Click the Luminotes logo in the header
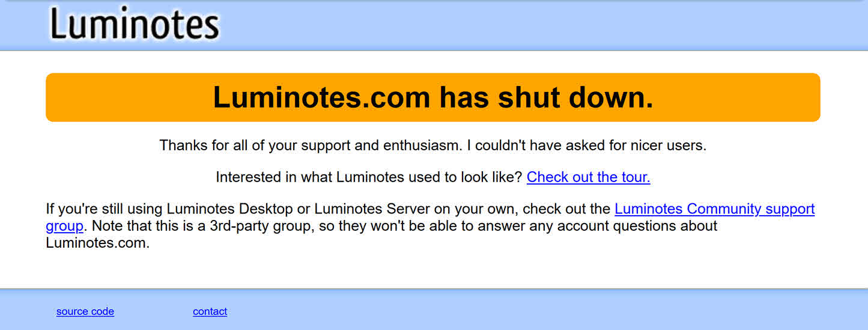This screenshot has width=868, height=330. 135,25
